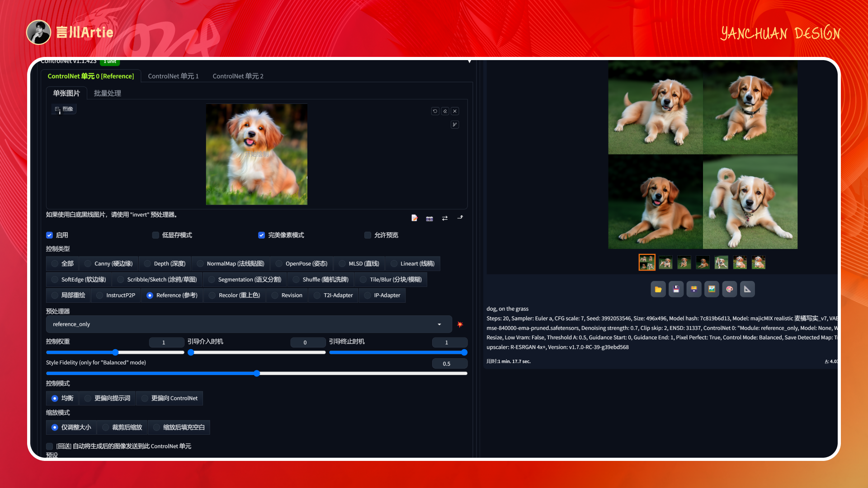
Task: Click the swap arrows mirror-webcam icon
Action: coord(445,218)
